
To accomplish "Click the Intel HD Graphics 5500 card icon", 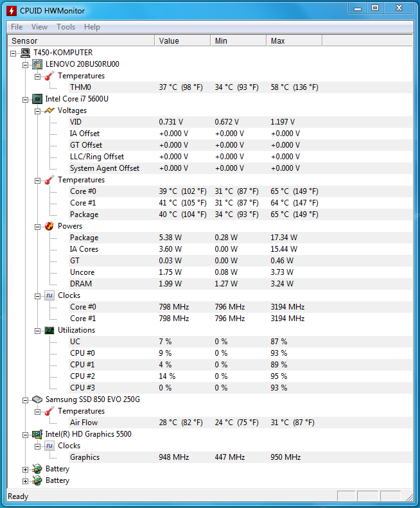I will point(37,434).
